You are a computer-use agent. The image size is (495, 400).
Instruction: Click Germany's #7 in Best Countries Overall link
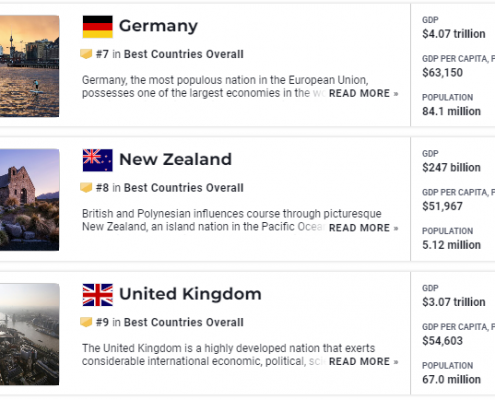[x=170, y=54]
